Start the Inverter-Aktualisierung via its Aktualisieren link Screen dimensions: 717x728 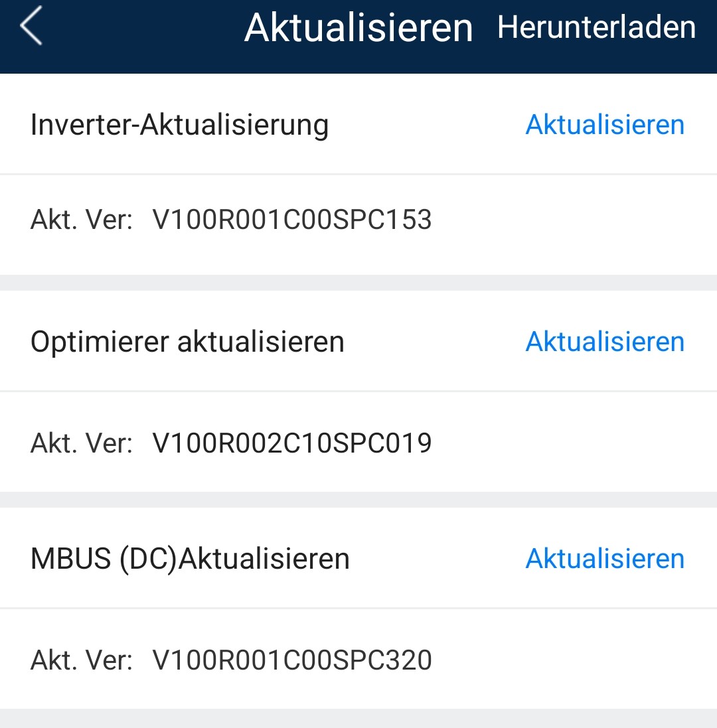coord(605,124)
